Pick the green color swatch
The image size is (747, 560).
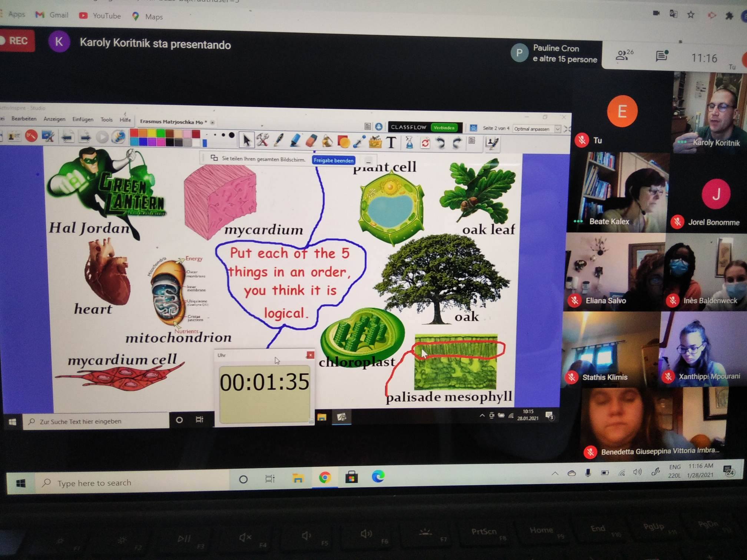click(160, 133)
